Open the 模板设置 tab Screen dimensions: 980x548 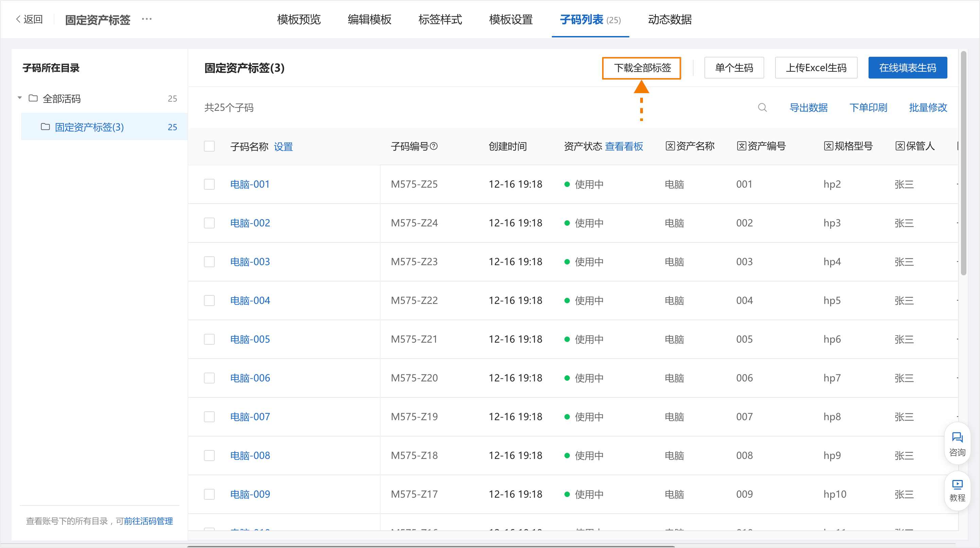pyautogui.click(x=511, y=19)
